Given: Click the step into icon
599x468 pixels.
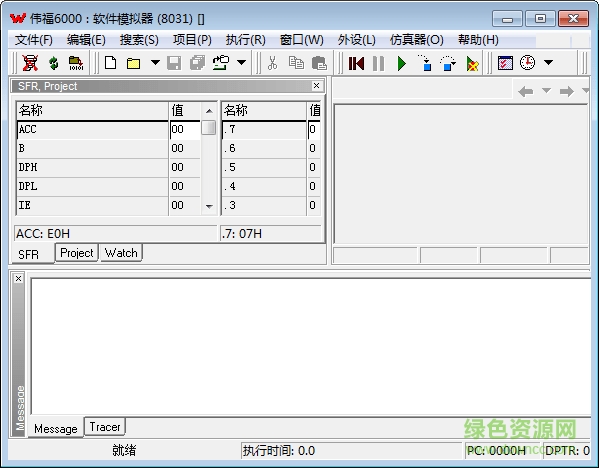Looking at the screenshot, I should [425, 63].
